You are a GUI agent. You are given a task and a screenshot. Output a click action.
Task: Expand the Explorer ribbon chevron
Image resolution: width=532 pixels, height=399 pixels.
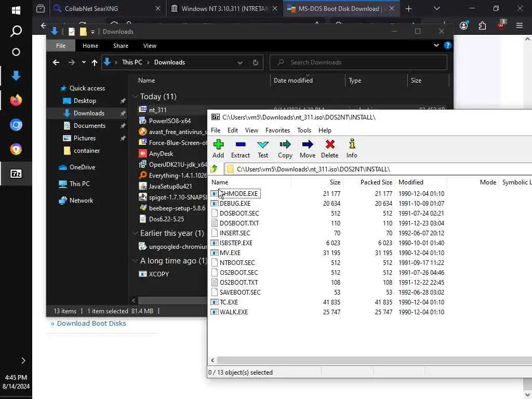(x=436, y=46)
